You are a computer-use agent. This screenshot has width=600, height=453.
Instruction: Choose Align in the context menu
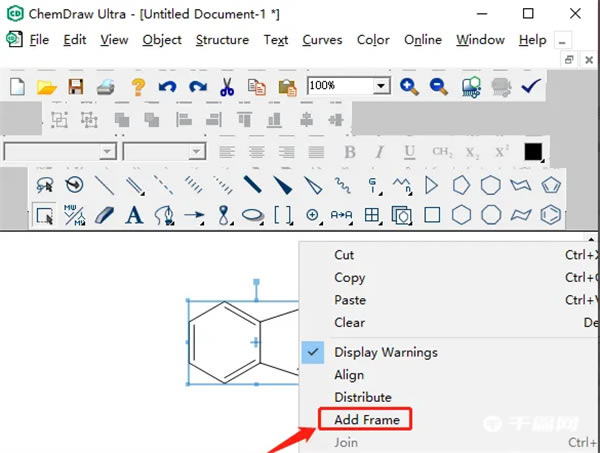tap(349, 375)
